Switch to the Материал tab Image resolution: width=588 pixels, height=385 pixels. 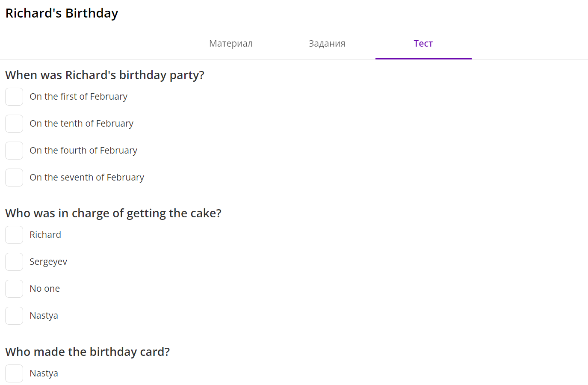(x=231, y=44)
